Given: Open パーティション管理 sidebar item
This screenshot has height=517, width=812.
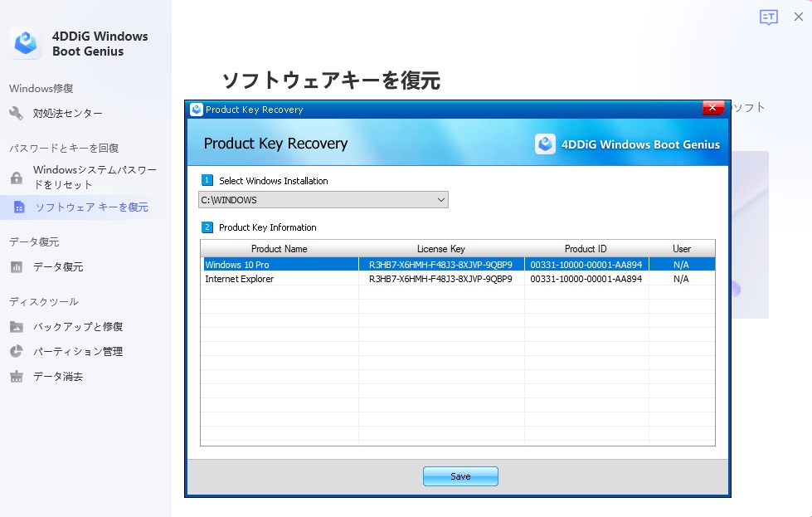Looking at the screenshot, I should pyautogui.click(x=78, y=351).
